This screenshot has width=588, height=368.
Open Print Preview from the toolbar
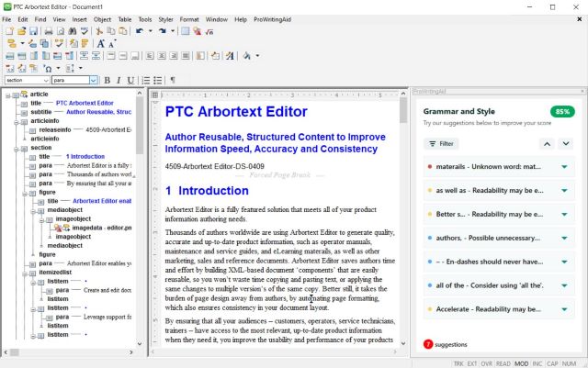[x=61, y=31]
